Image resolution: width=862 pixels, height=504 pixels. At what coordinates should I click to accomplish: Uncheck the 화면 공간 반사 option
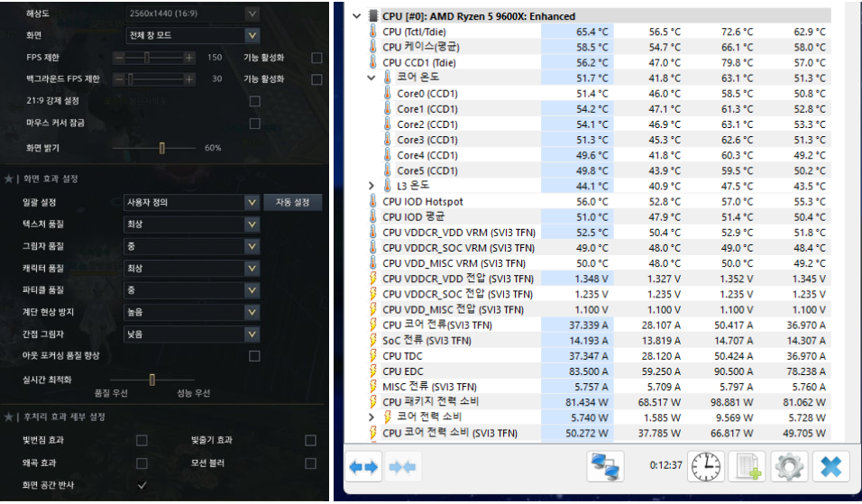[x=142, y=486]
